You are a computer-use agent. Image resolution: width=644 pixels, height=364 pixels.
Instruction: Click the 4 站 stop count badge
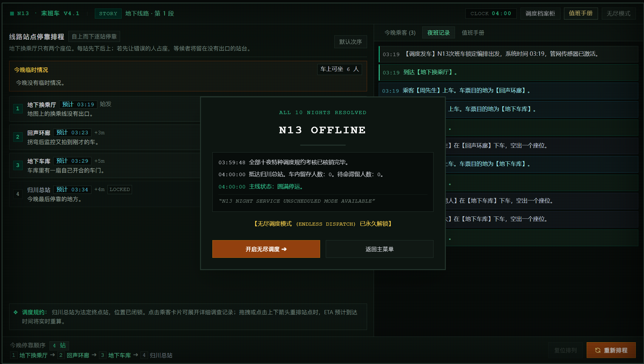[59, 345]
